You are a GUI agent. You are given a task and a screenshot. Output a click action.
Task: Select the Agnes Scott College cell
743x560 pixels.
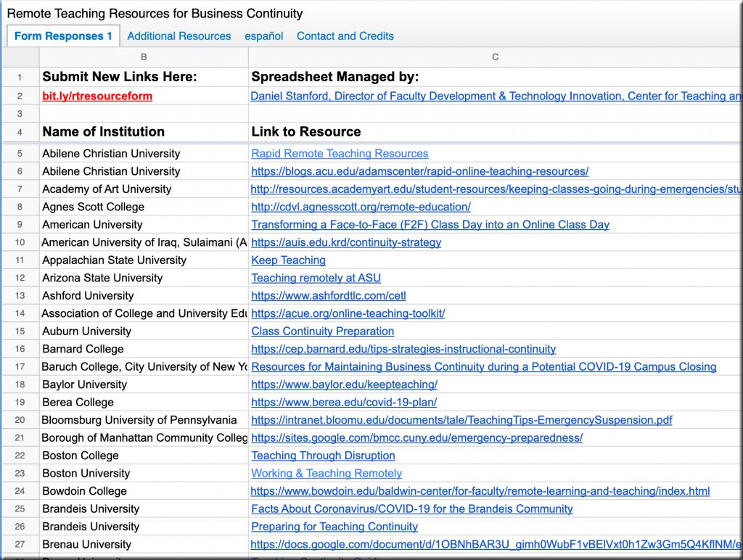[144, 207]
